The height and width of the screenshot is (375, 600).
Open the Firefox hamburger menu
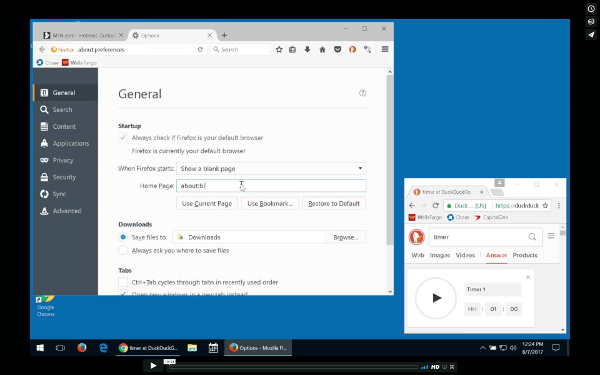point(385,49)
